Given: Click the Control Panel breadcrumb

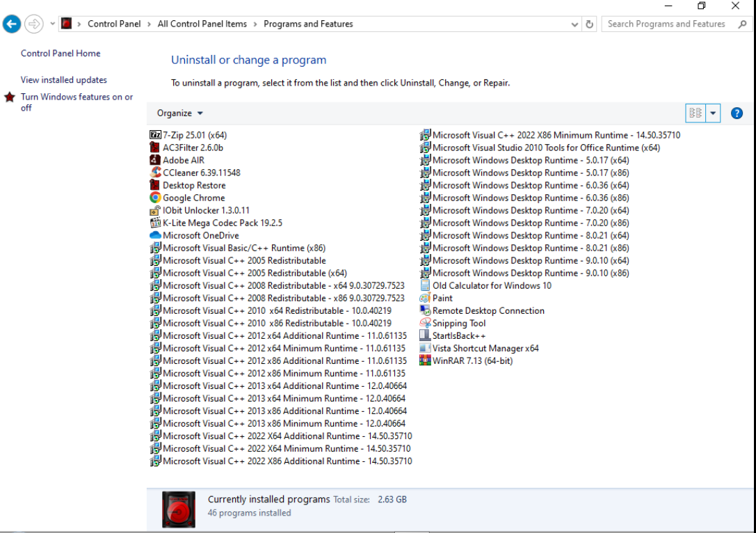Looking at the screenshot, I should click(114, 24).
